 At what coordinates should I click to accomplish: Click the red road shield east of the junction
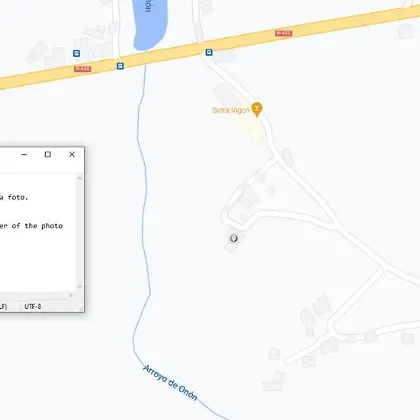point(284,33)
